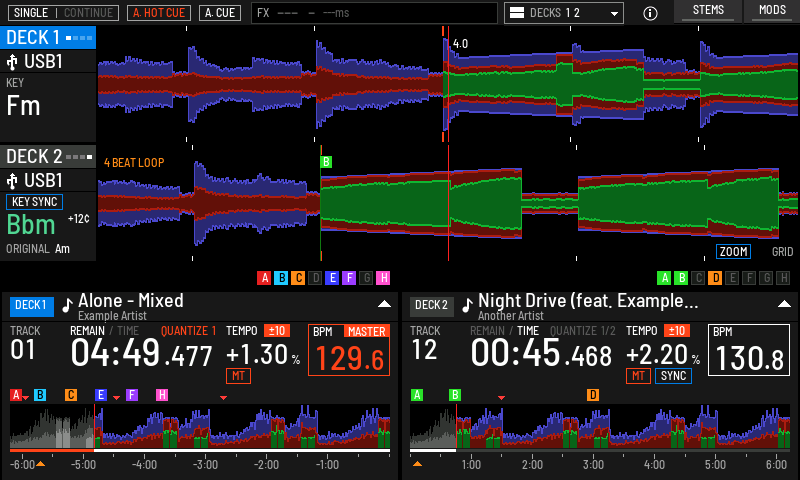This screenshot has width=800, height=480.
Task: Toggle A. HOT CUE auto hot cue
Action: point(159,13)
